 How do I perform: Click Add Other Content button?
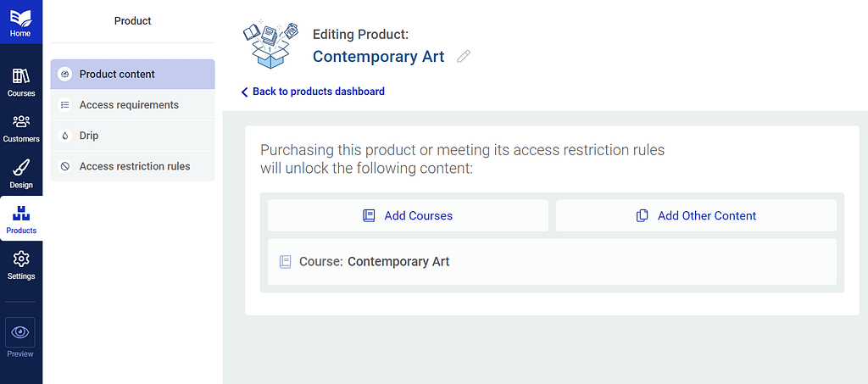coord(697,216)
